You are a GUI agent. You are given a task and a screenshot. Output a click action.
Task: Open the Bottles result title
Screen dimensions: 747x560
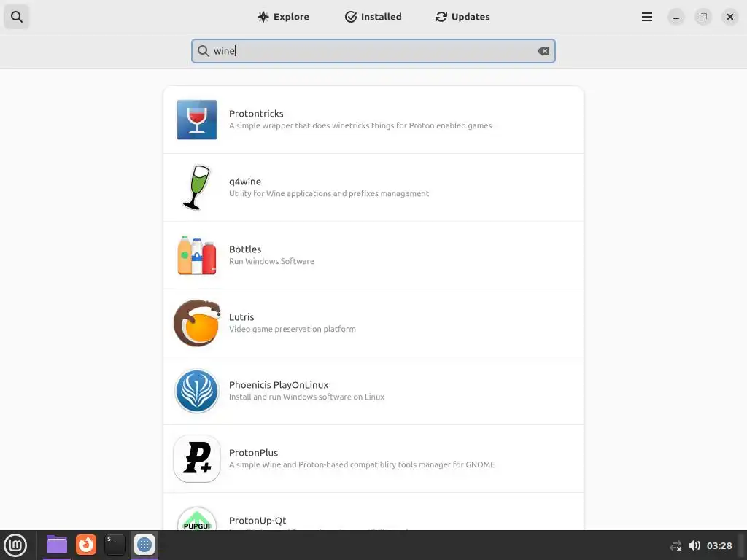click(245, 249)
